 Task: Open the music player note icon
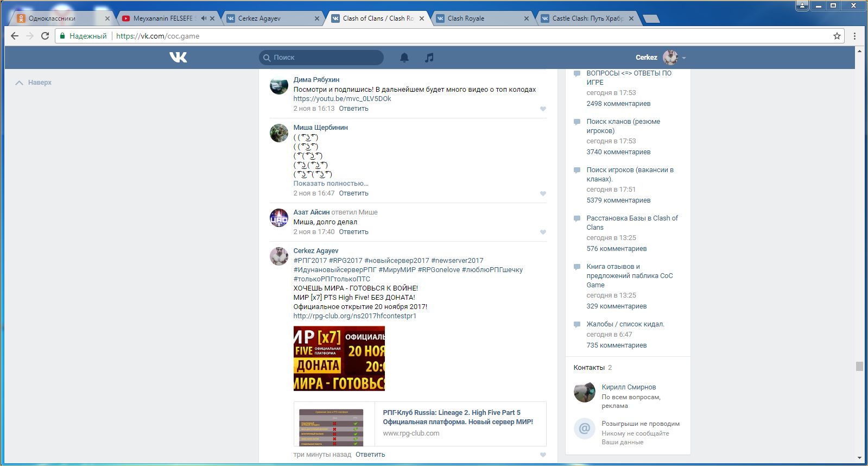point(429,58)
